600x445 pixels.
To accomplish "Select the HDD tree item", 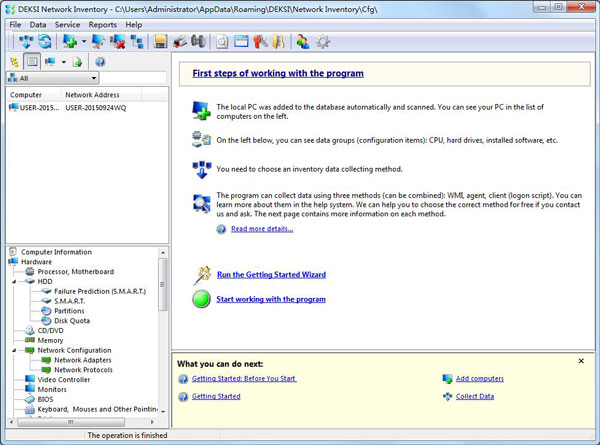I will (x=45, y=281).
